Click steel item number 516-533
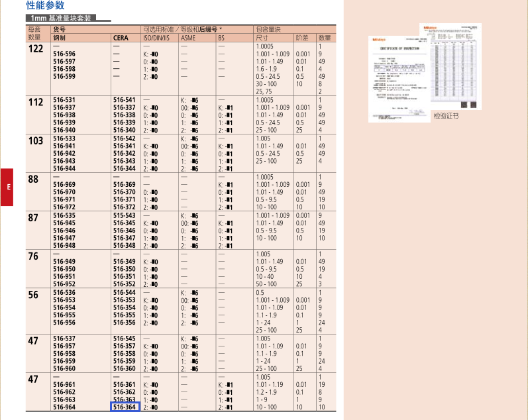The image size is (528, 420). [x=64, y=138]
